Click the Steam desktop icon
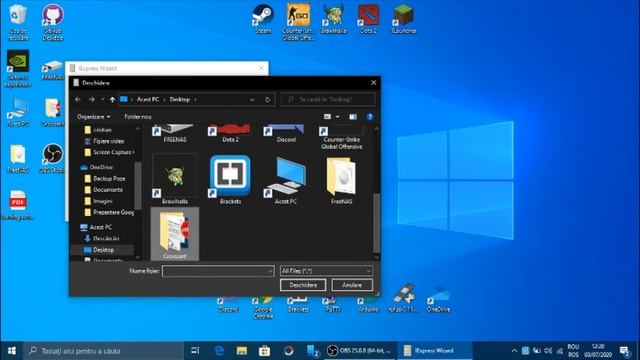 [263, 19]
